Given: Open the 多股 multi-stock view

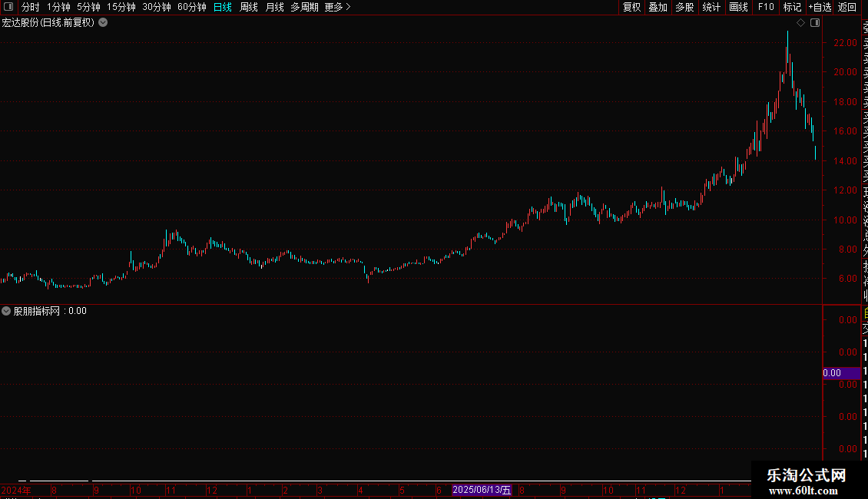Looking at the screenshot, I should (x=684, y=7).
